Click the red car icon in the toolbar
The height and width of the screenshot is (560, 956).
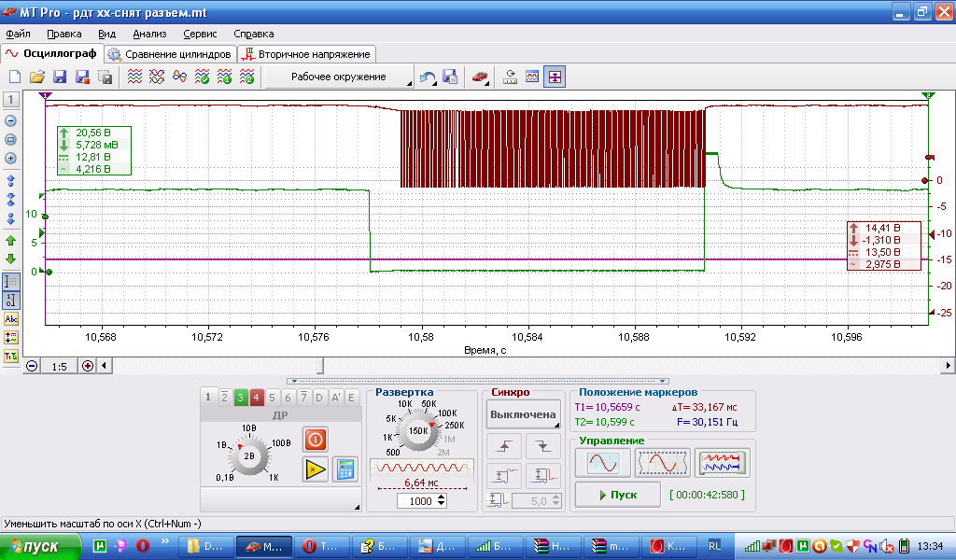[480, 77]
